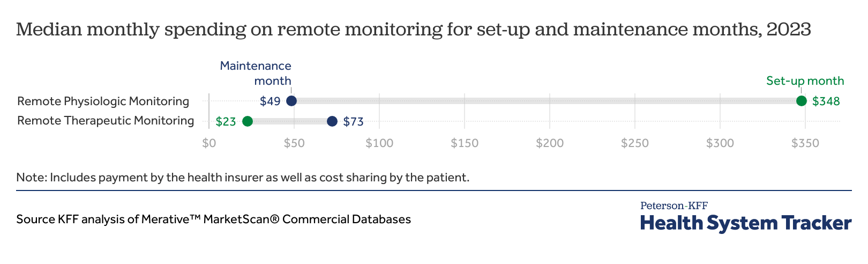Select the $23 value label text
This screenshot has height=264, width=868.
pos(226,122)
